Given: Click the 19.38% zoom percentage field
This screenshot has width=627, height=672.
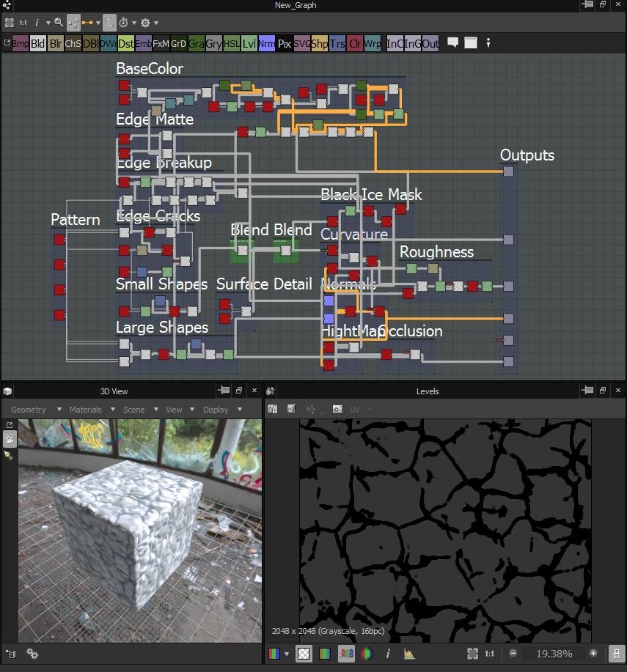Looking at the screenshot, I should [554, 654].
